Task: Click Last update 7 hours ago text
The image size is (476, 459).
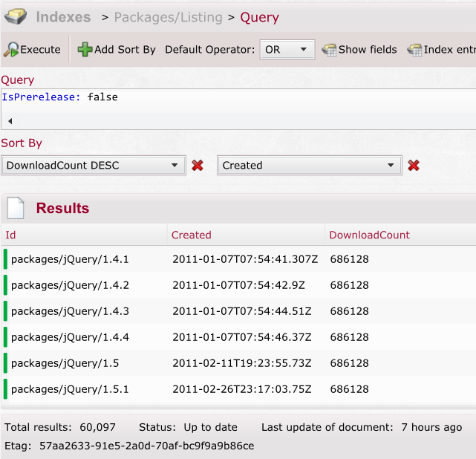Action: (x=431, y=427)
